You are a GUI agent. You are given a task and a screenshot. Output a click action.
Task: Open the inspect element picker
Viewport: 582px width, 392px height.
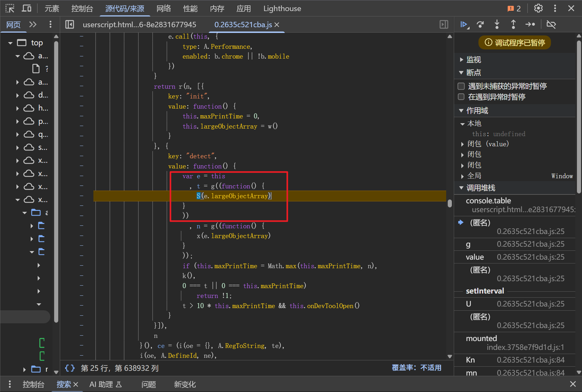pyautogui.click(x=10, y=8)
